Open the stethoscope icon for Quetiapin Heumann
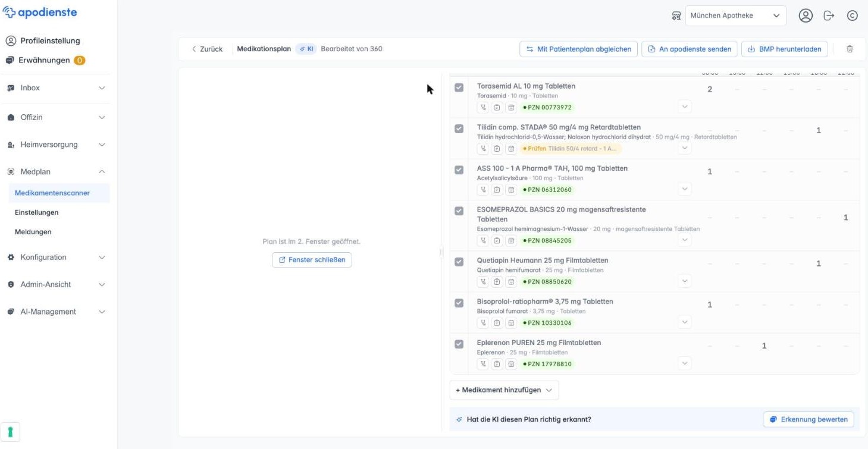 (483, 282)
